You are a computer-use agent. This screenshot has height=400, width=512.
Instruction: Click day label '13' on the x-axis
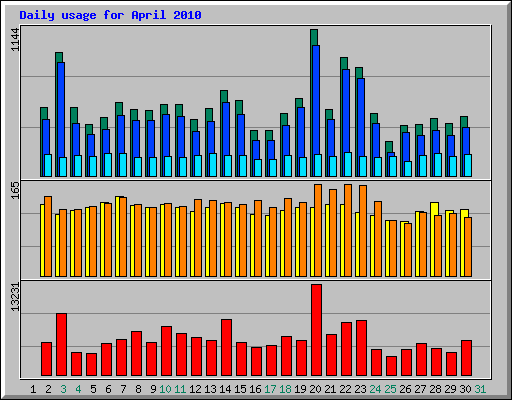click(210, 389)
